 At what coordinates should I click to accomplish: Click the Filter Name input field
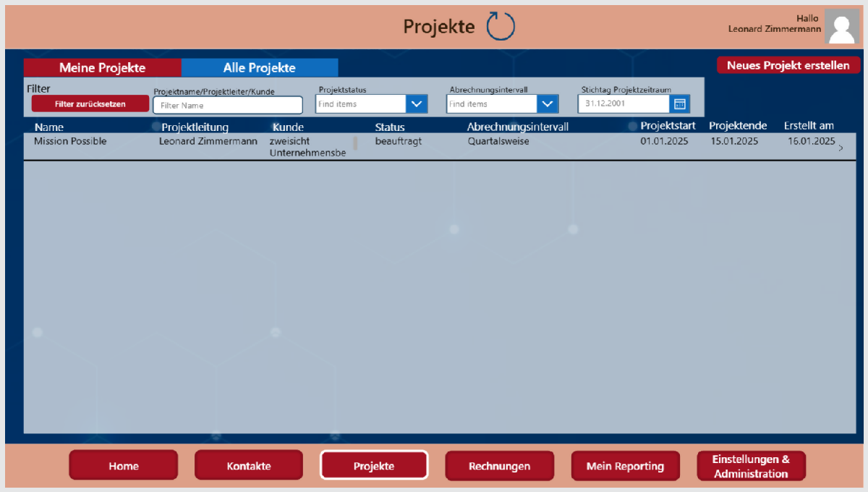pos(227,104)
